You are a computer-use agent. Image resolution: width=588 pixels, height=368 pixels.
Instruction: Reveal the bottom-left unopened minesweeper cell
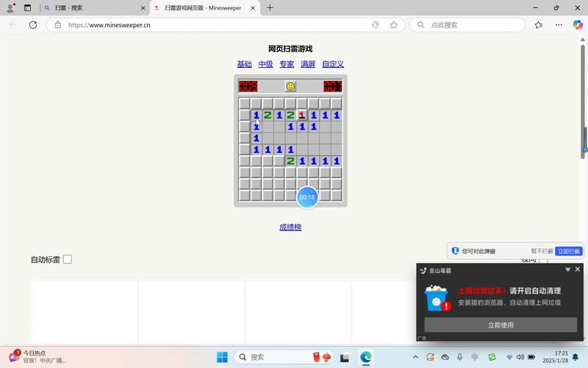[245, 195]
